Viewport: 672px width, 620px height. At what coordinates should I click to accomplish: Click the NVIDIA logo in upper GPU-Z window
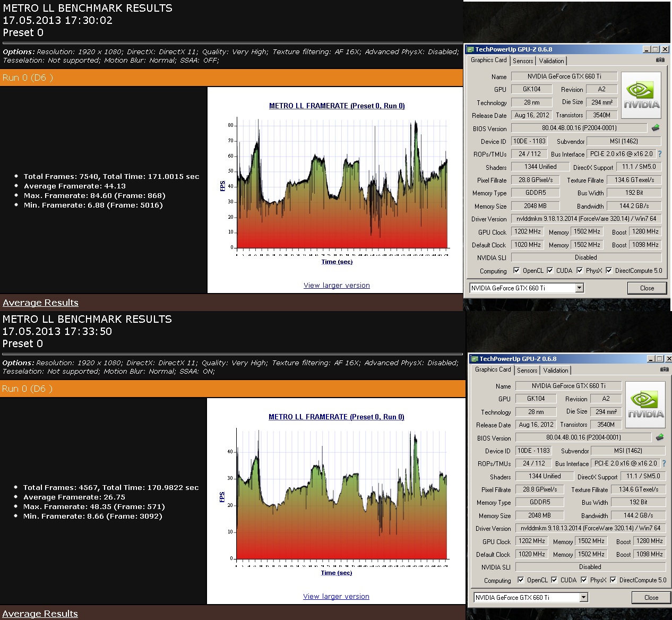[x=641, y=96]
